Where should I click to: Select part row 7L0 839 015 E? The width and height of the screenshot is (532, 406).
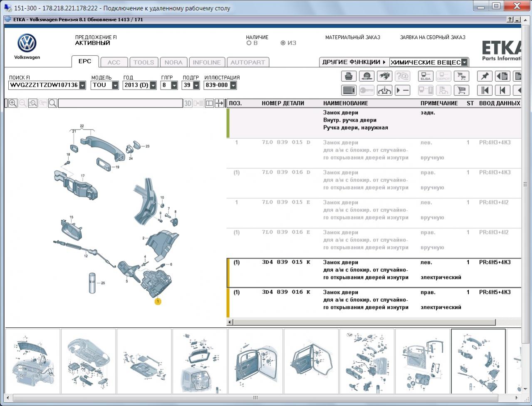tap(374, 213)
